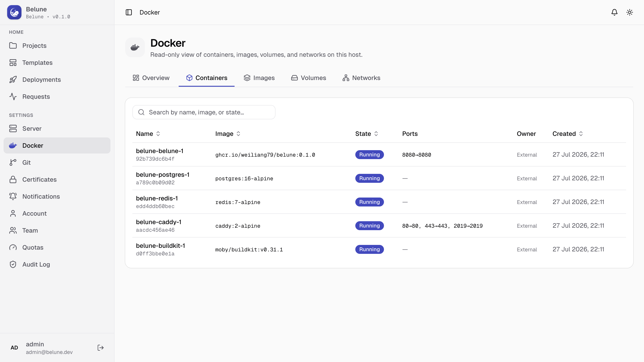The height and width of the screenshot is (362, 644).
Task: Open the belune-buildkit-1 container
Action: click(161, 246)
